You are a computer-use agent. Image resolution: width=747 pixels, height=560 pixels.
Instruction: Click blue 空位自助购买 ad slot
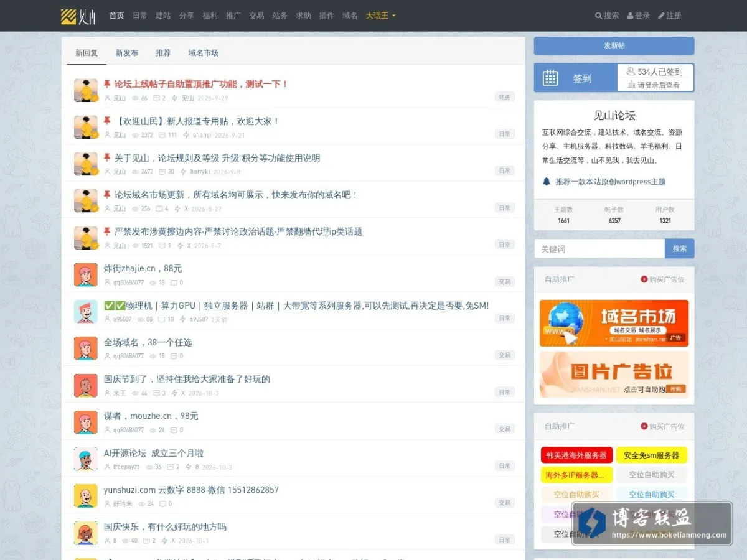[652, 494]
